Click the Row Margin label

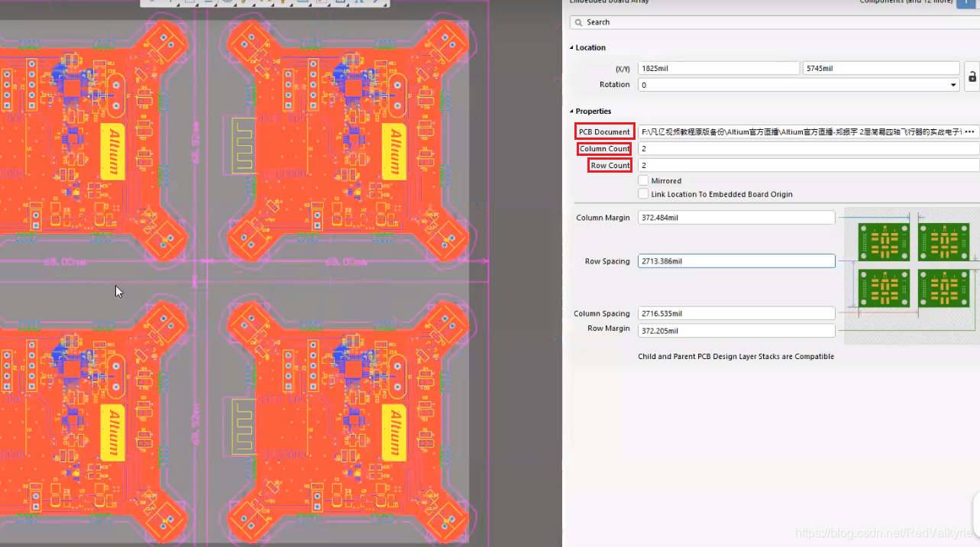tap(609, 329)
